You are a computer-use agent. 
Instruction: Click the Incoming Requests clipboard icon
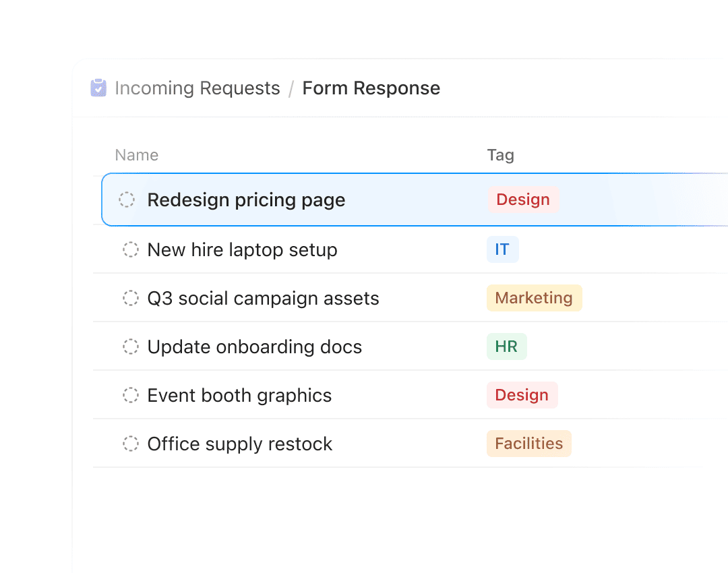pyautogui.click(x=98, y=88)
